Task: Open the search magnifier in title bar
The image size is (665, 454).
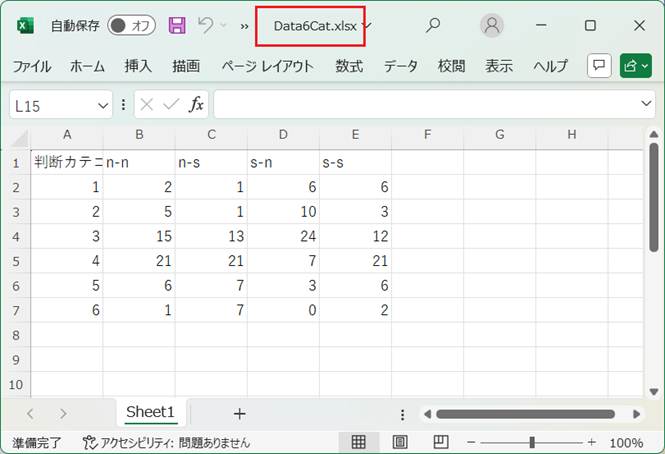Action: (433, 26)
